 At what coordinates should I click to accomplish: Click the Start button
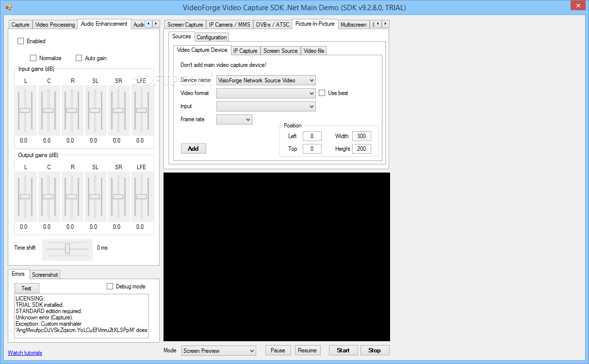pos(343,350)
